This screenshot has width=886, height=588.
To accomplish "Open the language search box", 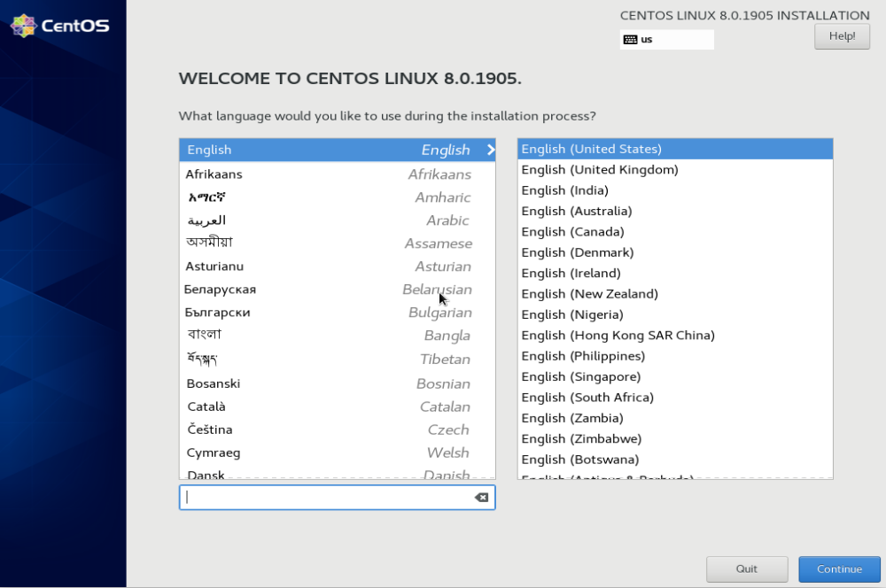I will 328,498.
